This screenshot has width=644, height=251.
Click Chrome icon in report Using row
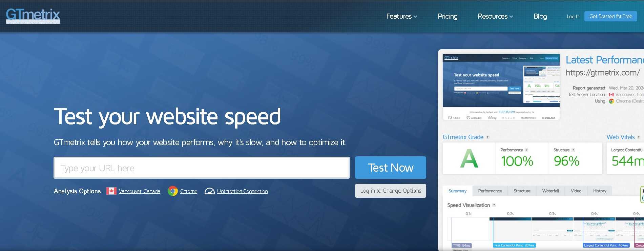[611, 101]
